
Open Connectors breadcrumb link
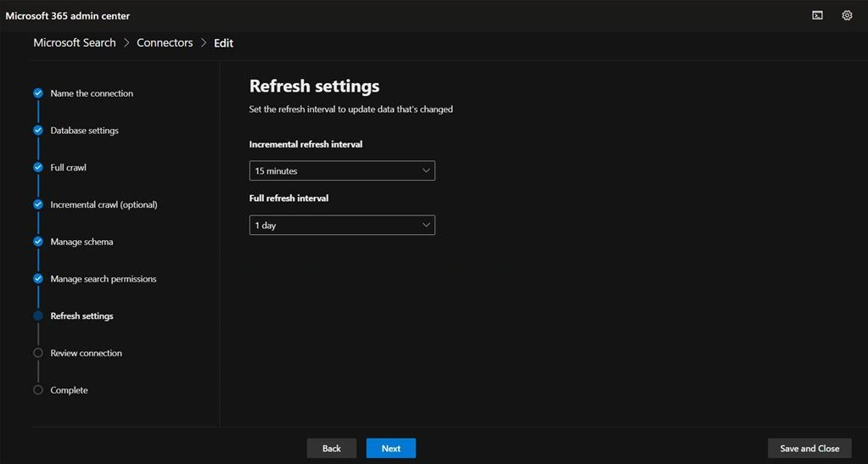(x=165, y=42)
